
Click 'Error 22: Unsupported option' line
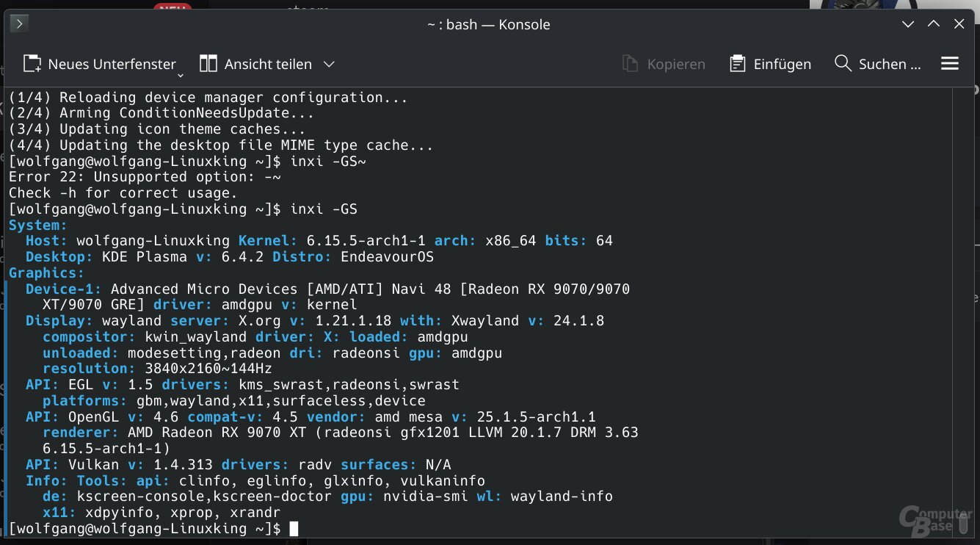[x=146, y=177]
